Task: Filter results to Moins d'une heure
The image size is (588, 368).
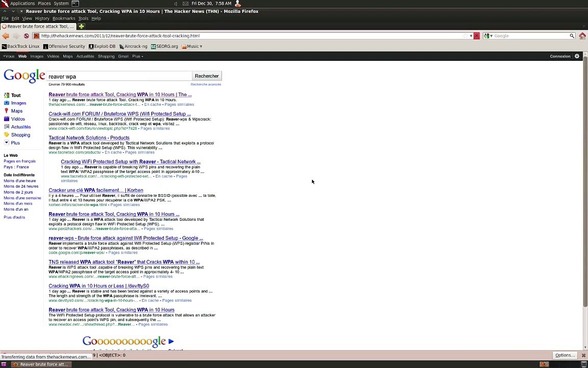Action: 20,180
